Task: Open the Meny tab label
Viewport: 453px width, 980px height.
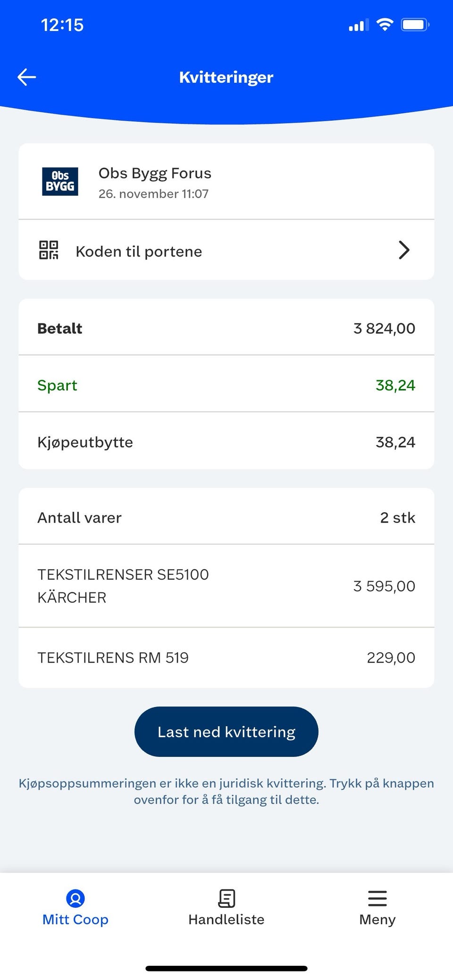Action: click(377, 920)
